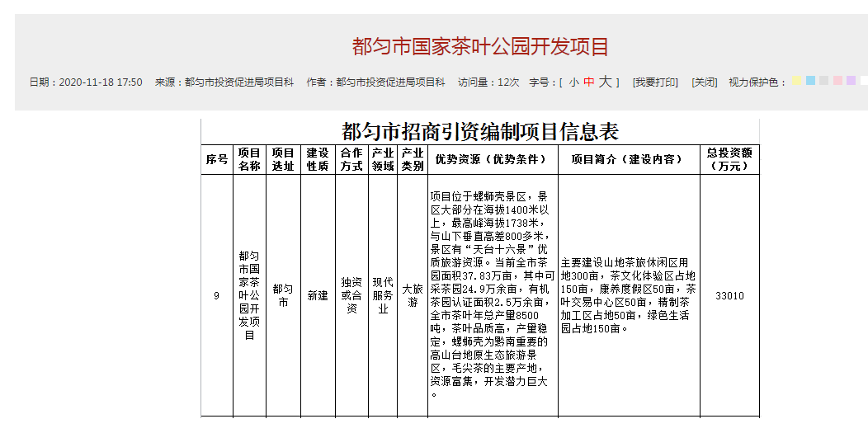This screenshot has height=433, width=868.
Task: Click the project intro starting 主要建设山地茶旅休闲区
Action: point(629,296)
